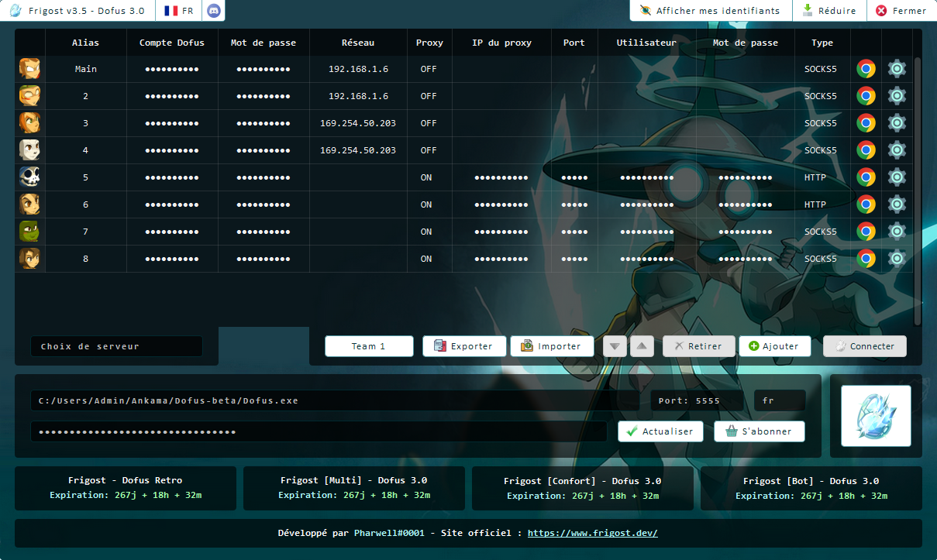937x560 pixels.
Task: Launch Chrome for the Main account row
Action: (866, 68)
